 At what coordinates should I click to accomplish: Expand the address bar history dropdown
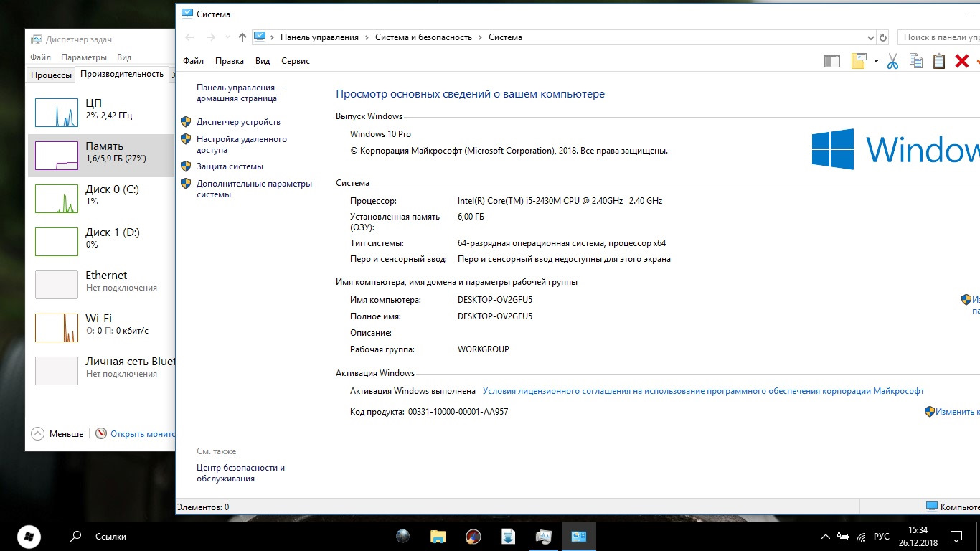pyautogui.click(x=871, y=37)
